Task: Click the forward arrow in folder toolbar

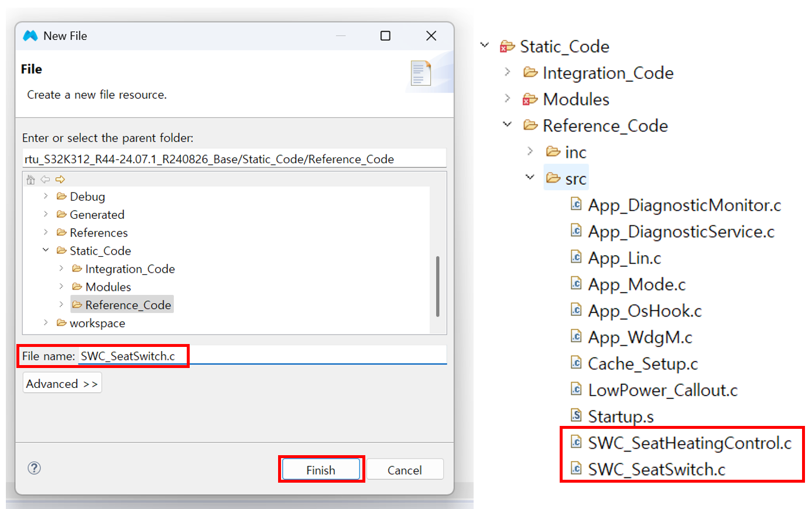Action: pos(60,180)
